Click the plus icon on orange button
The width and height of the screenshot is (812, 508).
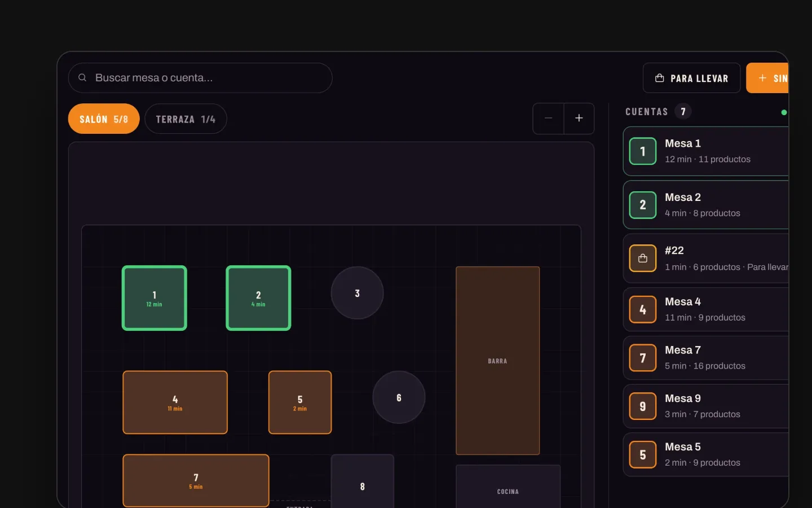[x=762, y=78]
